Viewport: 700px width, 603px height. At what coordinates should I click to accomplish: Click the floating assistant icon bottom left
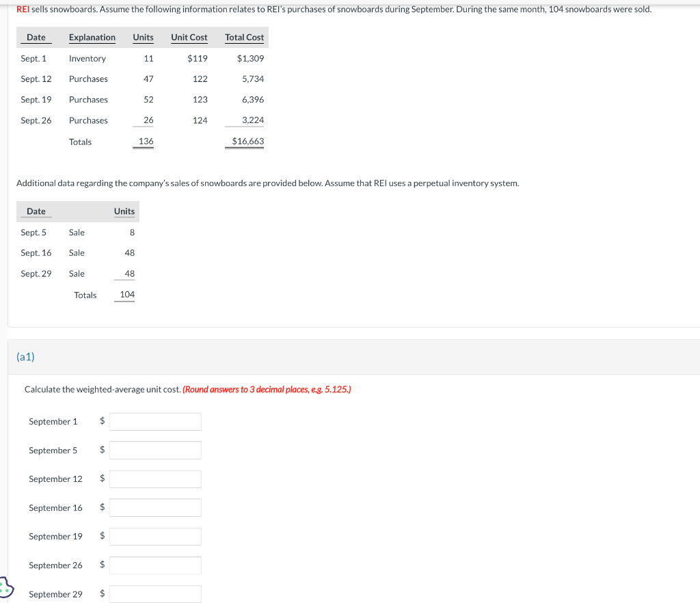pyautogui.click(x=4, y=587)
